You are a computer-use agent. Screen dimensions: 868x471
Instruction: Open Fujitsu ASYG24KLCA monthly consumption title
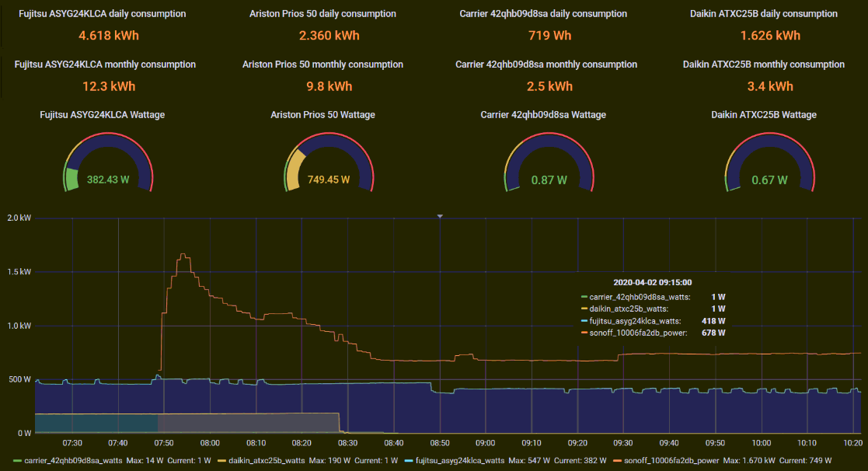click(105, 65)
